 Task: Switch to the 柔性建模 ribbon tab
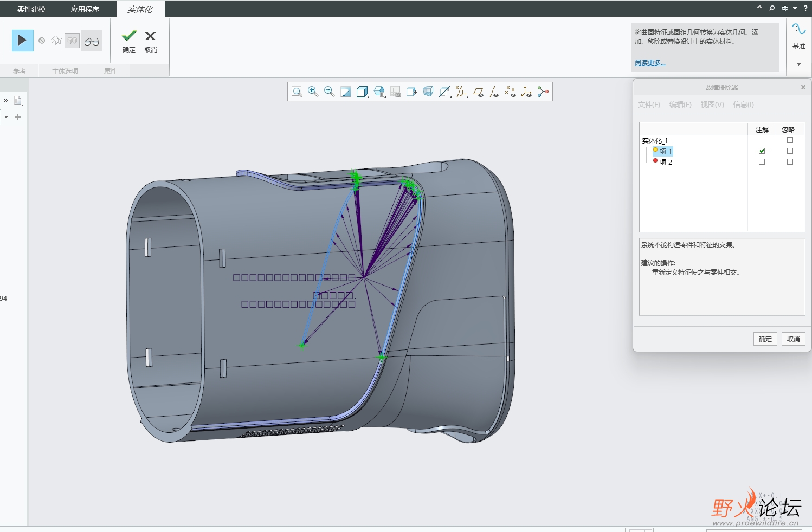[x=31, y=9]
